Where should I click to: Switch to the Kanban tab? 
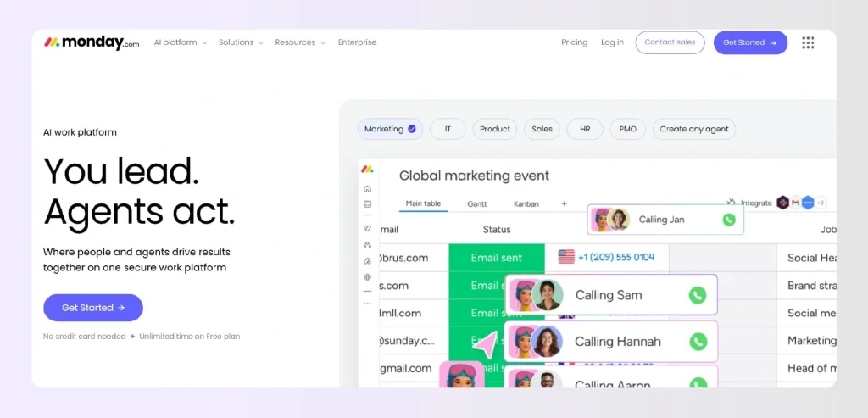(526, 203)
